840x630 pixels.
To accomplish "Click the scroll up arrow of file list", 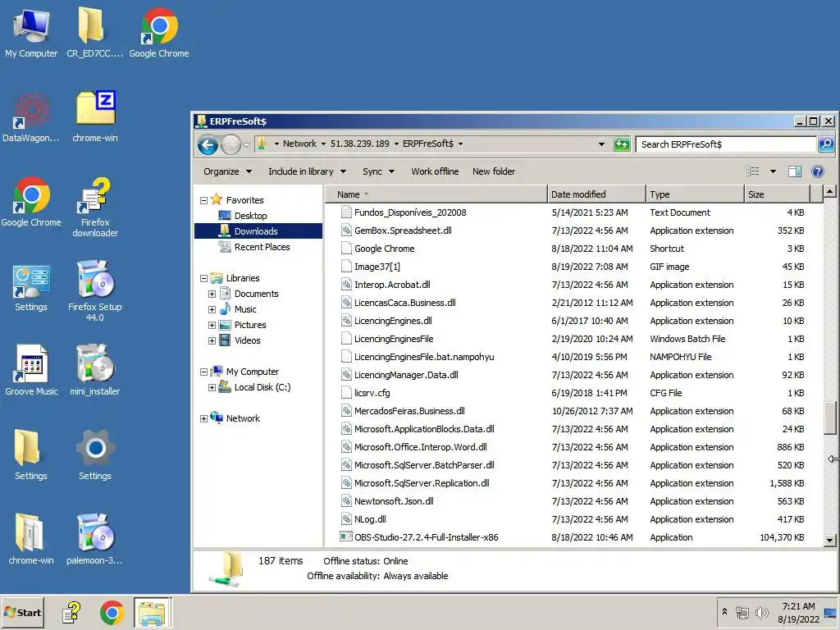I will coord(830,191).
